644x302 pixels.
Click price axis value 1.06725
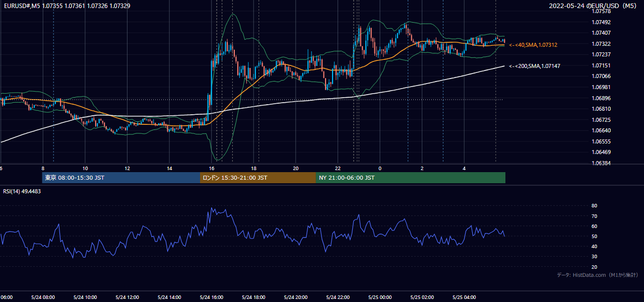click(602, 120)
